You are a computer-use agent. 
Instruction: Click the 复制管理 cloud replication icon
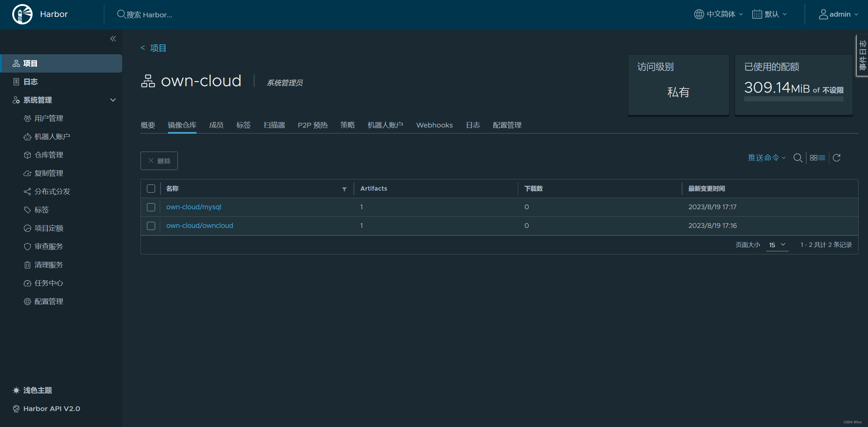click(27, 173)
